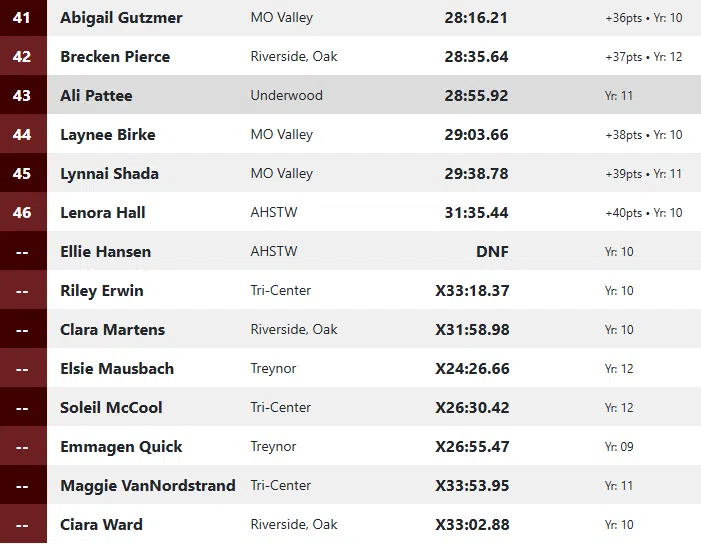Image resolution: width=701 pixels, height=544 pixels.
Task: Open Abigail Gutzmer's athlete profile
Action: [x=121, y=18]
